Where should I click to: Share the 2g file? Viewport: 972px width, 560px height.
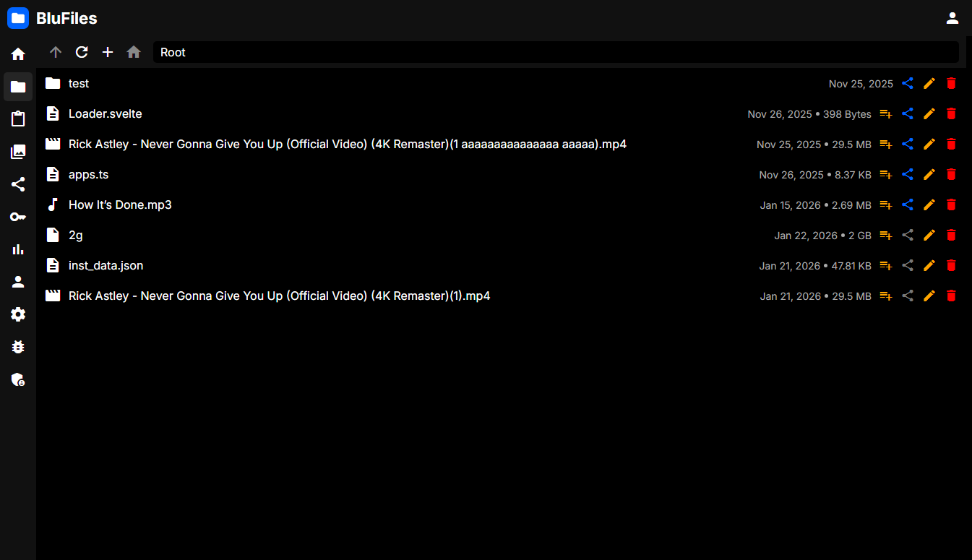[908, 236]
